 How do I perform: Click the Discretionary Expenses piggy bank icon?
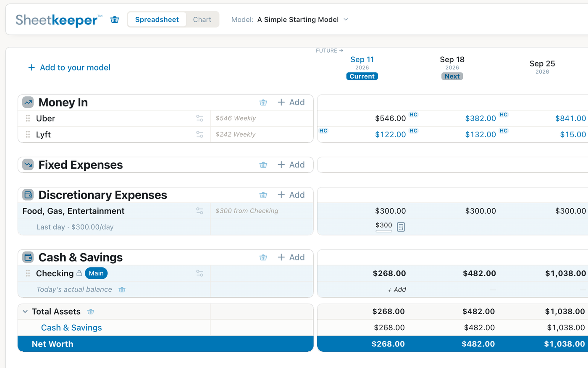pos(263,195)
